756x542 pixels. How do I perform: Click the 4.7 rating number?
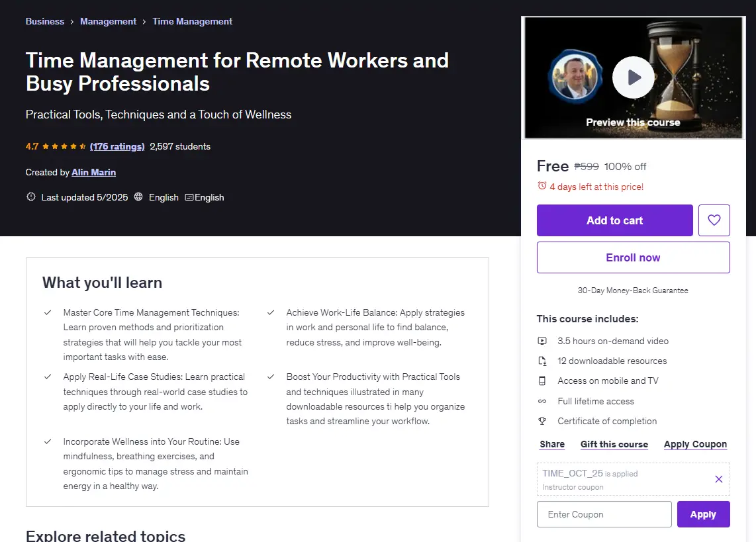[x=32, y=146]
